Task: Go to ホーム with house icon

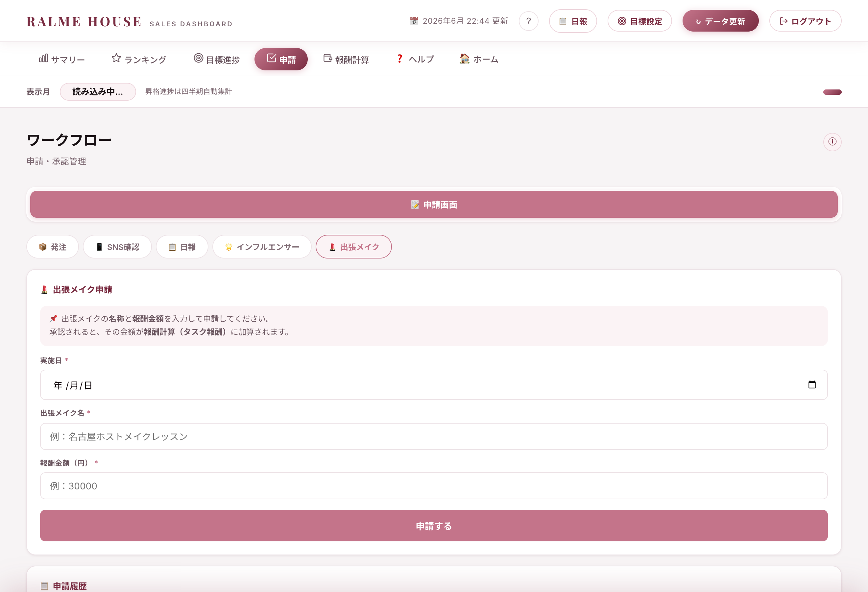Action: coord(479,59)
